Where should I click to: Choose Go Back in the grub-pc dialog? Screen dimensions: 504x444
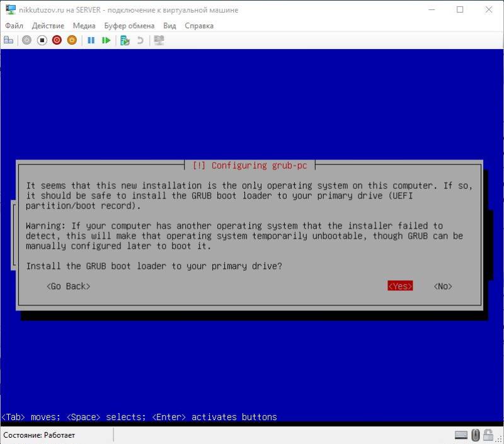[69, 286]
